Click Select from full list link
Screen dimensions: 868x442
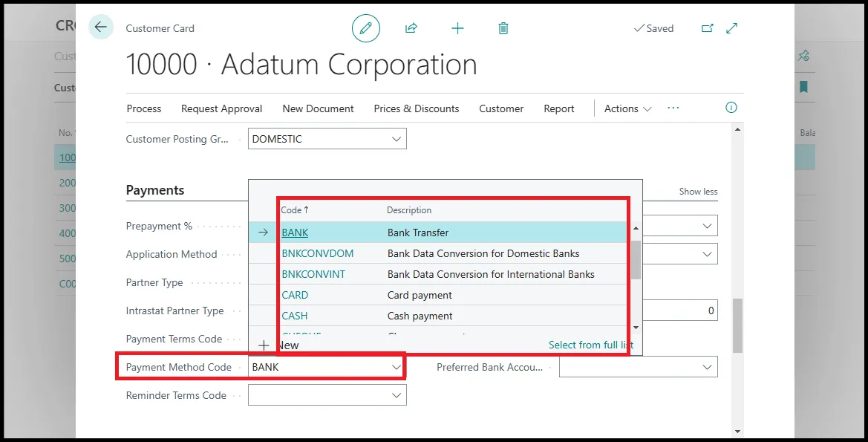tap(590, 345)
